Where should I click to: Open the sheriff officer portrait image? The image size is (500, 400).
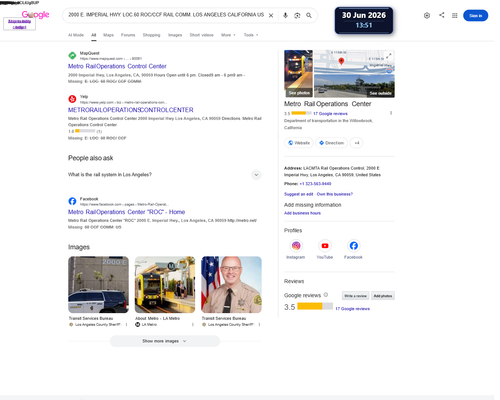231,284
